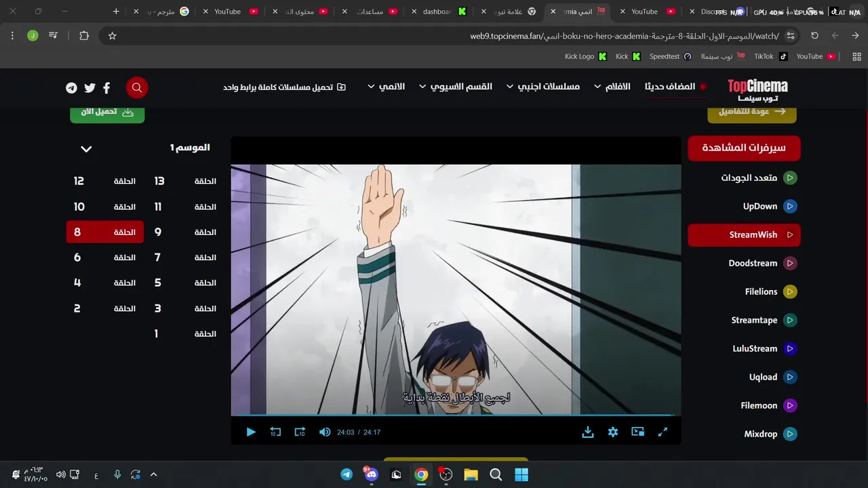The image size is (868, 488).
Task: Expand the القسم الاسيوي dropdown
Action: (x=456, y=87)
